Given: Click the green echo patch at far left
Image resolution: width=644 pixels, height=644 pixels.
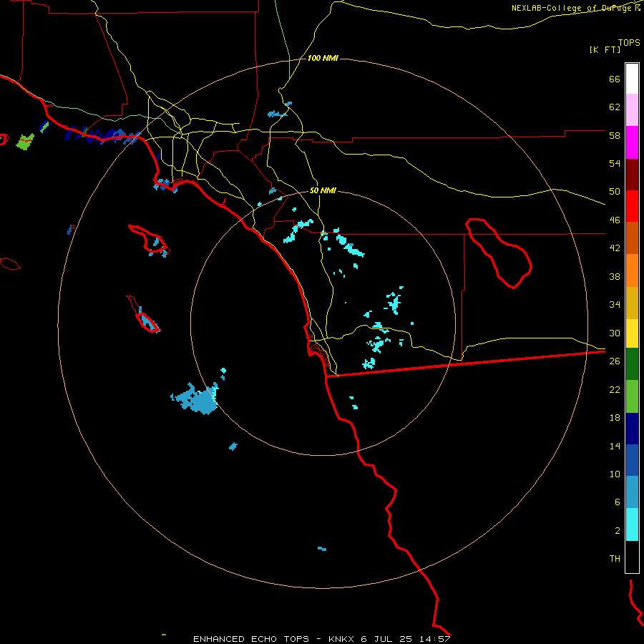Looking at the screenshot, I should coord(25,142).
